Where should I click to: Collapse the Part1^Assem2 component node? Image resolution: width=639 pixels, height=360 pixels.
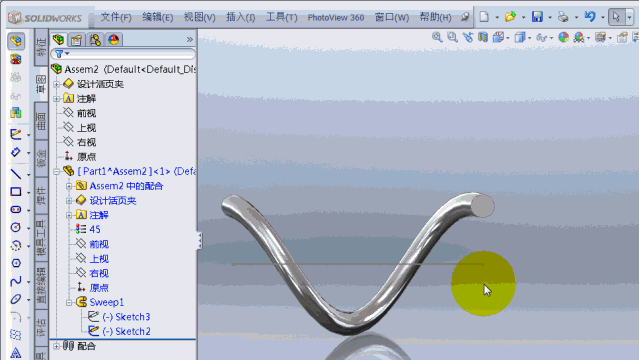coord(57,172)
